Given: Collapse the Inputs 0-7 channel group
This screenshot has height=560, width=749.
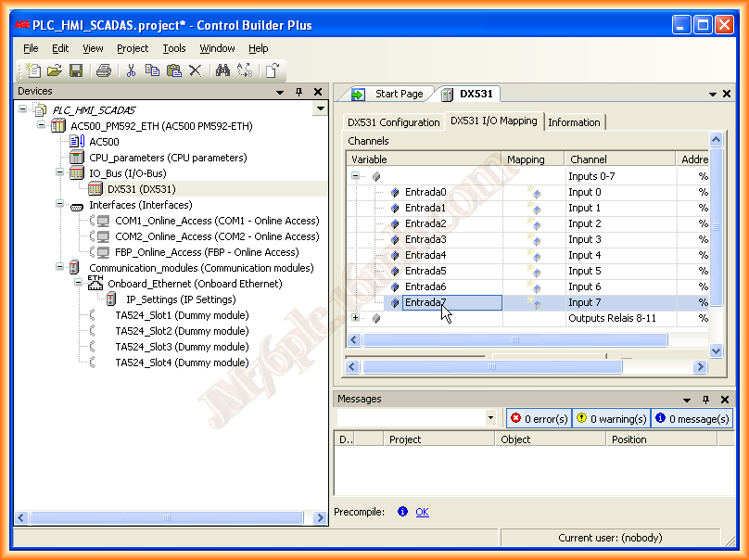Looking at the screenshot, I should point(356,176).
